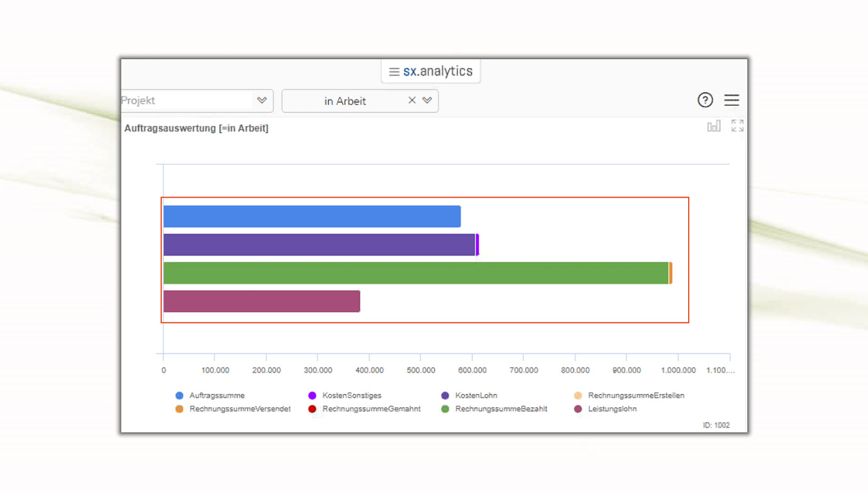This screenshot has height=491, width=868.
Task: Toggle KostenSonstiges series in legend
Action: (x=351, y=395)
